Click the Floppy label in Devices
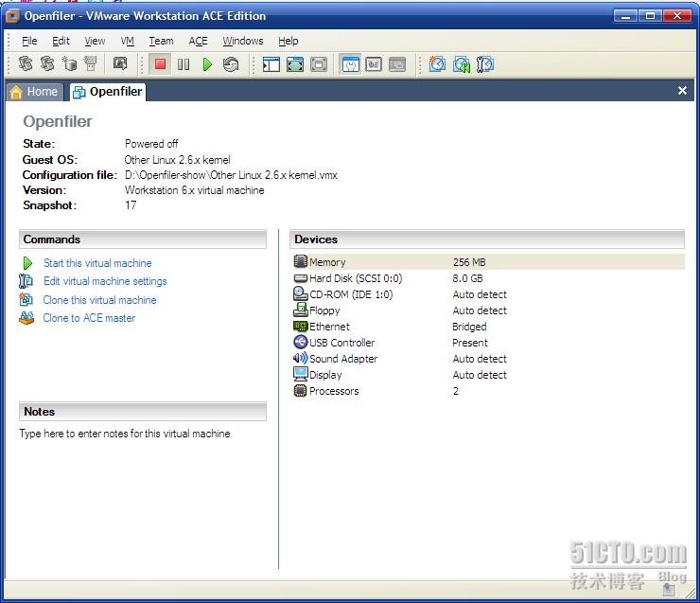The height and width of the screenshot is (603, 700). click(x=324, y=310)
